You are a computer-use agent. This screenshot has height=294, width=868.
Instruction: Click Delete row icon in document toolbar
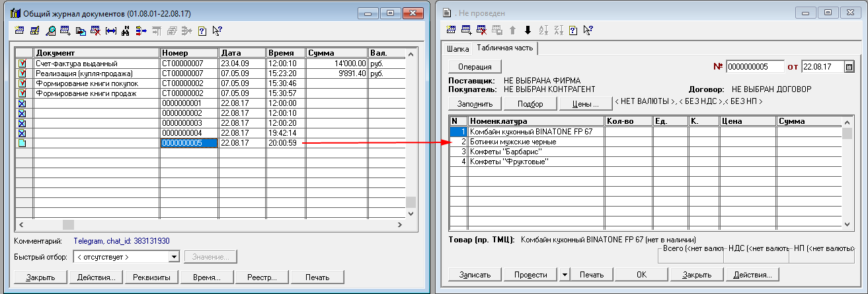pos(482,30)
